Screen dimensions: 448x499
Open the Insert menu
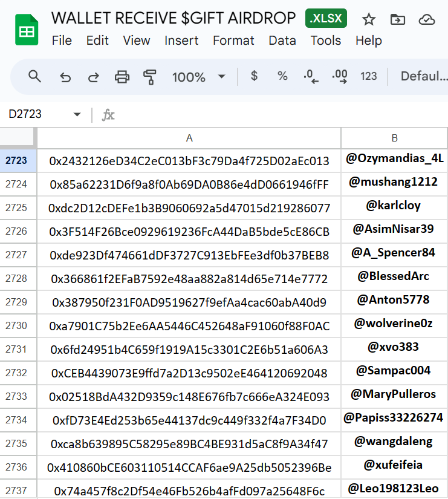(181, 41)
